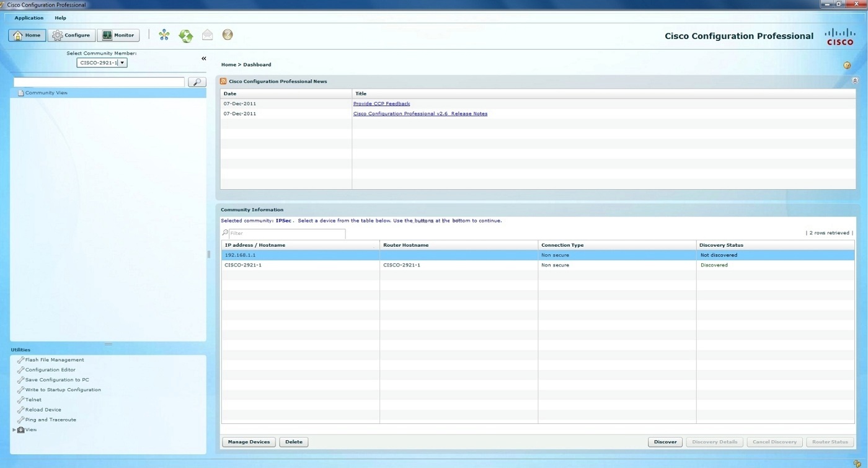Click the Discovery Details button

pyautogui.click(x=715, y=442)
